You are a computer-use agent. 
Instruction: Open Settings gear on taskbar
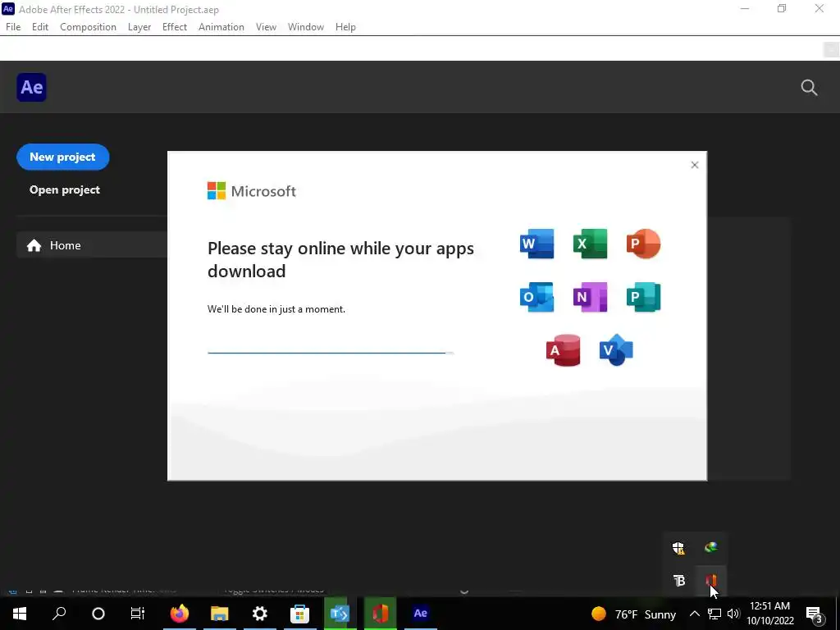260,614
